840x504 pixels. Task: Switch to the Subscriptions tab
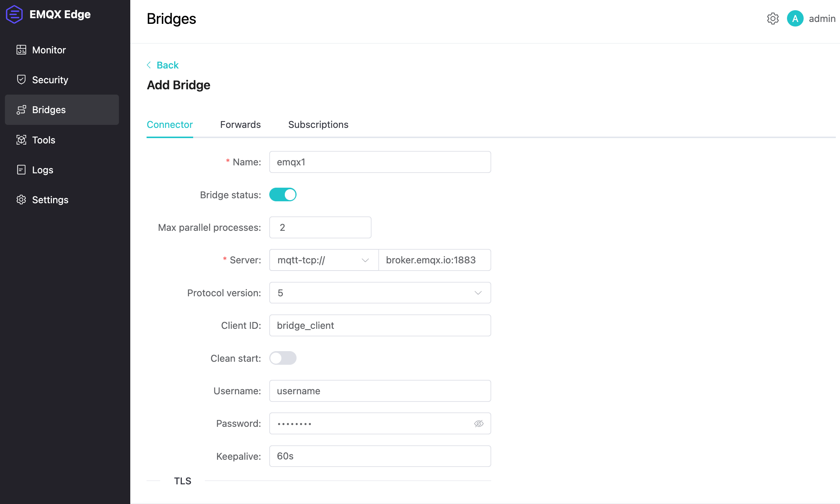[x=318, y=124]
